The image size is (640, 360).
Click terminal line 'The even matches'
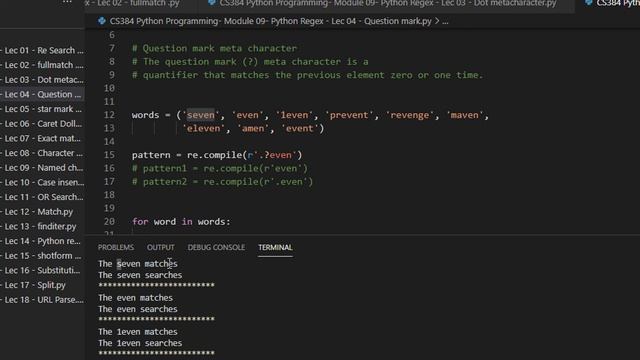pos(135,298)
